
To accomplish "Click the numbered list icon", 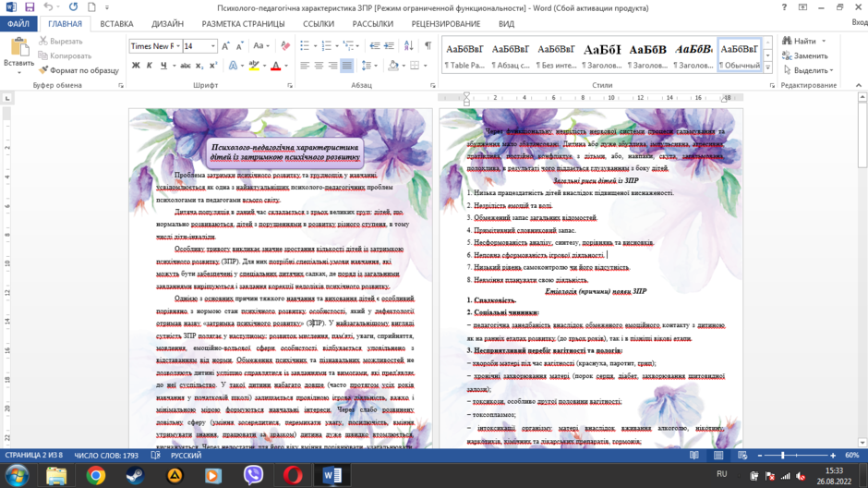I will [x=327, y=46].
